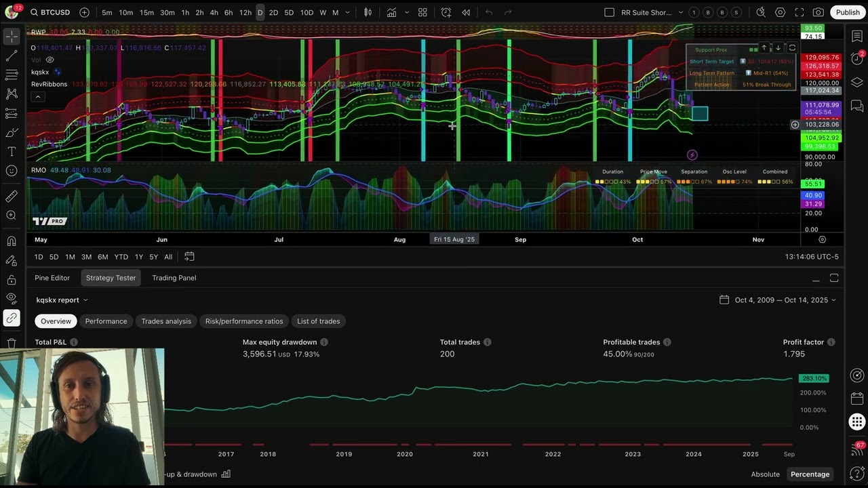The width and height of the screenshot is (868, 488).
Task: Click info icon next to Profit factor
Action: click(831, 342)
